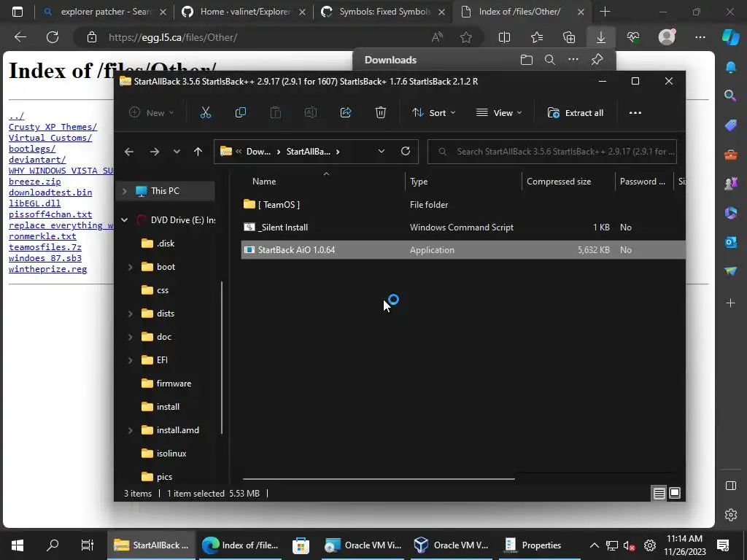The width and height of the screenshot is (747, 560).
Task: Open Microsoft Store on taskbar
Action: coord(301,545)
